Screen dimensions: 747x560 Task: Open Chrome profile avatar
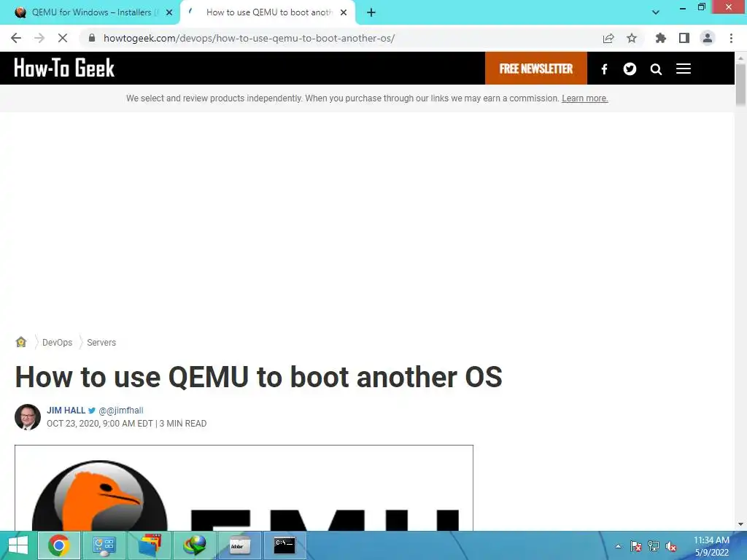pos(708,38)
